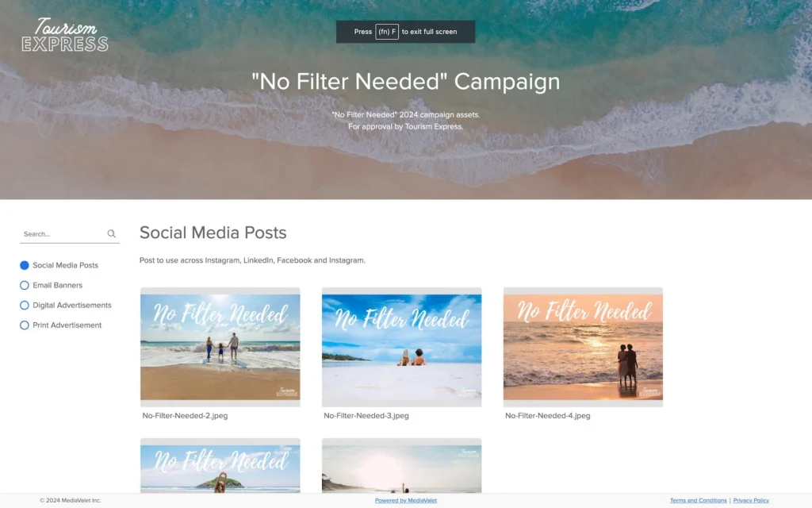Click the Email Banners label text
The height and width of the screenshot is (508, 812).
coord(57,285)
